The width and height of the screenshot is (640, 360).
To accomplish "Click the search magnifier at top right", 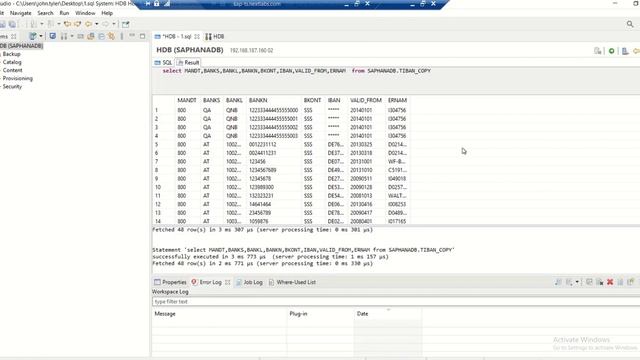I will (630, 24).
